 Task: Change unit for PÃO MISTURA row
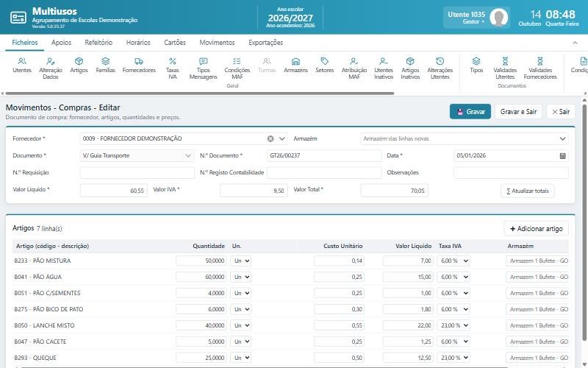click(x=240, y=261)
